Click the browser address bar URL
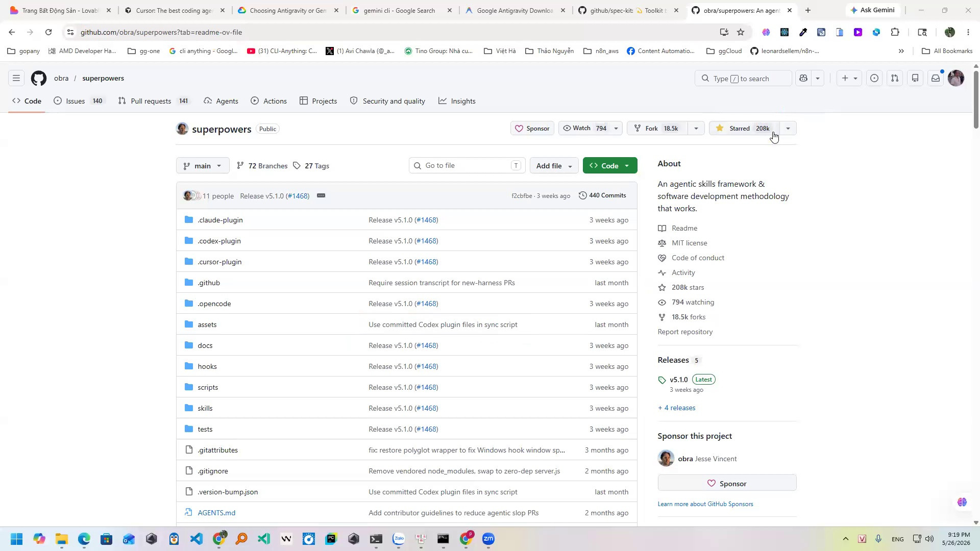Image resolution: width=980 pixels, height=551 pixels. click(161, 32)
